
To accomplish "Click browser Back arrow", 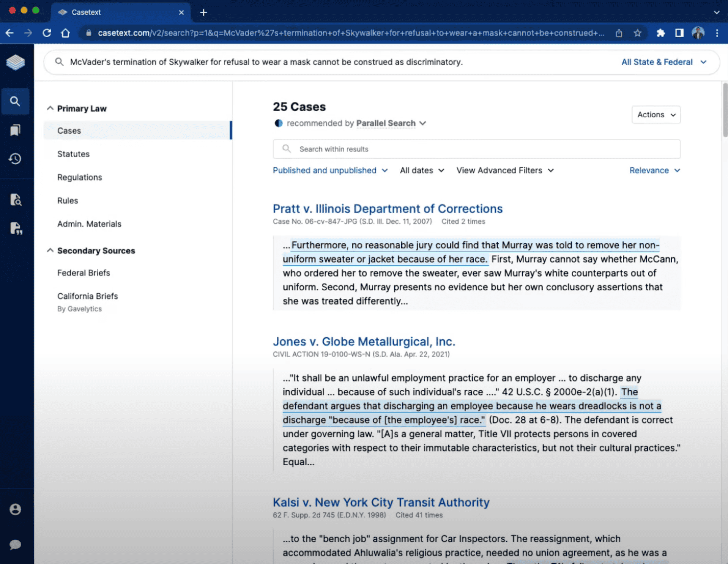I will pos(10,33).
